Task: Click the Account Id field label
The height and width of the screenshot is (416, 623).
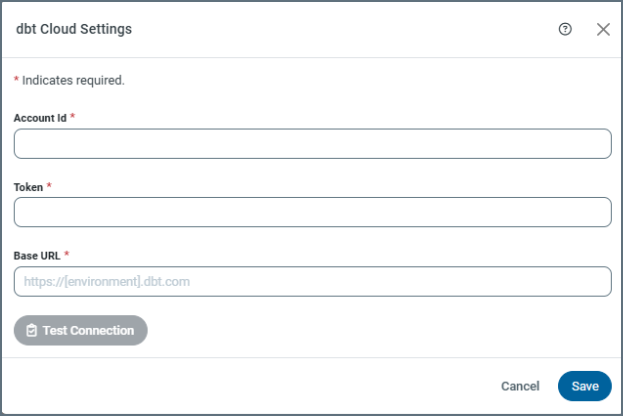Action: coord(40,118)
